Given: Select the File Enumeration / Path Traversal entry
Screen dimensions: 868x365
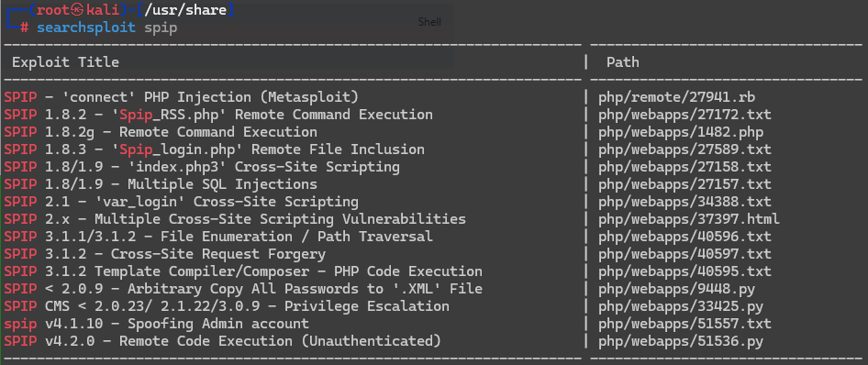Looking at the screenshot, I should [218, 237].
